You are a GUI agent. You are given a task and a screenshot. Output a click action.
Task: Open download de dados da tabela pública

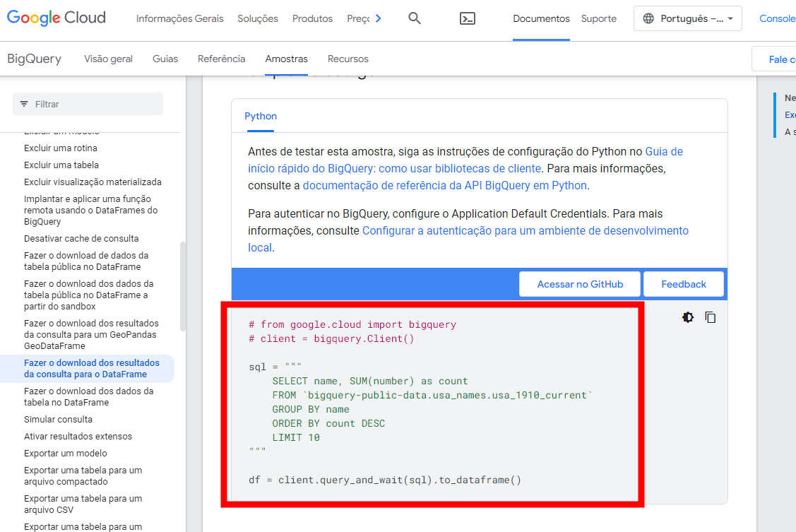[86, 261]
